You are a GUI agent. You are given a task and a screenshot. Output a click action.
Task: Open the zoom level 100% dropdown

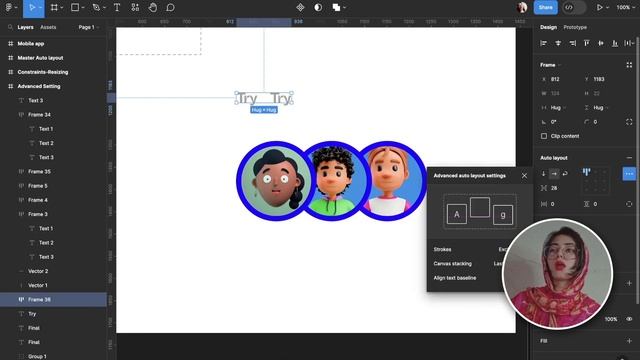625,7
